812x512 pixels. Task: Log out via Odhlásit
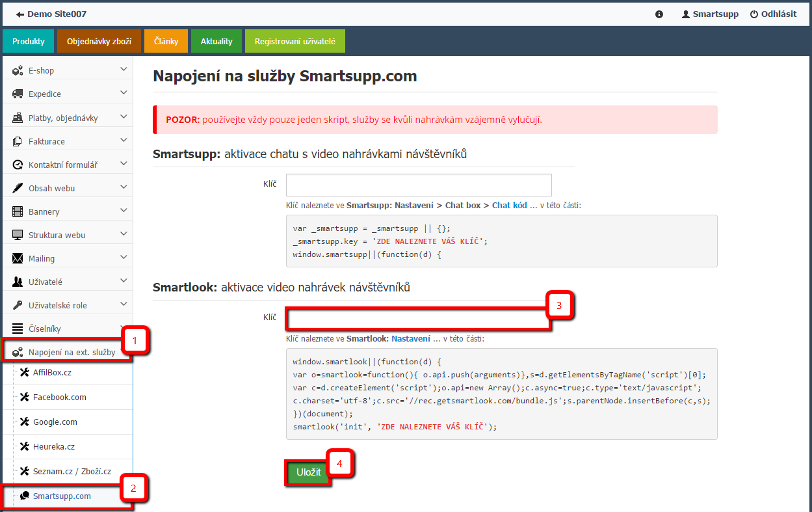tap(779, 14)
